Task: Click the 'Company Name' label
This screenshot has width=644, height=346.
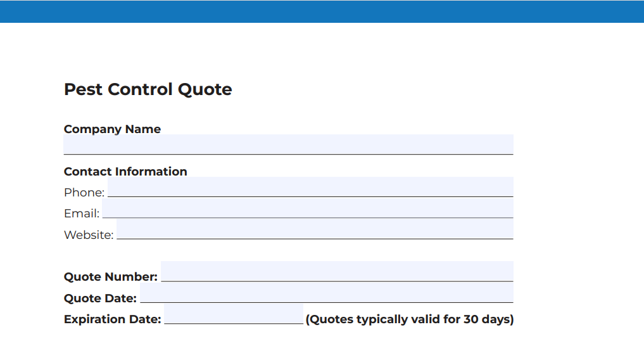Action: [x=112, y=129]
